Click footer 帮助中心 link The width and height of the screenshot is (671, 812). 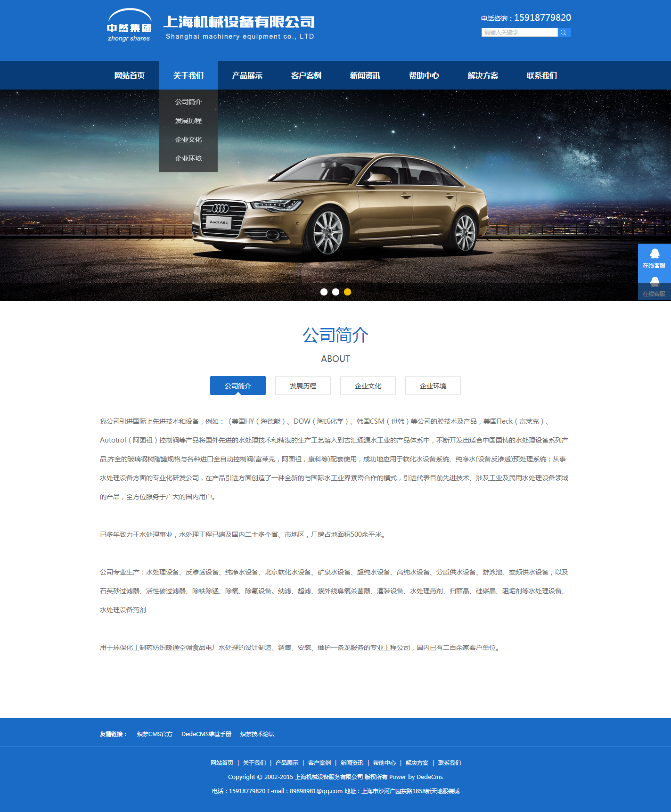[x=385, y=763]
